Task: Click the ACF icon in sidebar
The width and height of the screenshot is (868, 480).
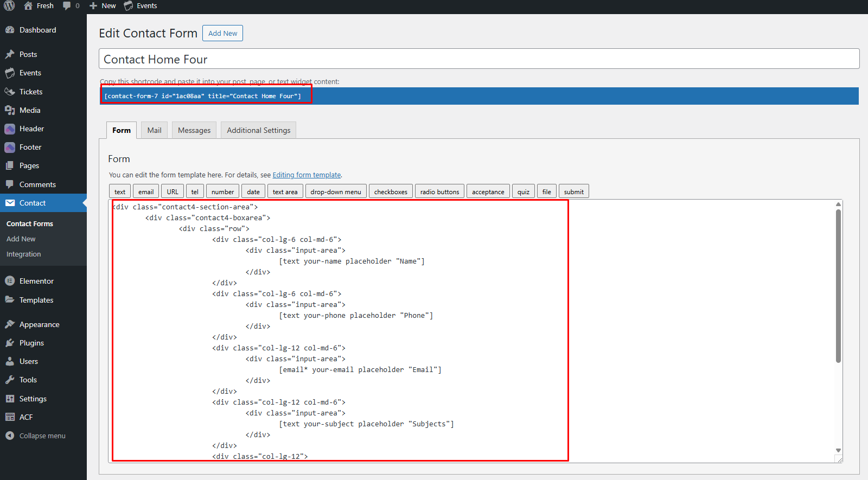Action: [10, 417]
